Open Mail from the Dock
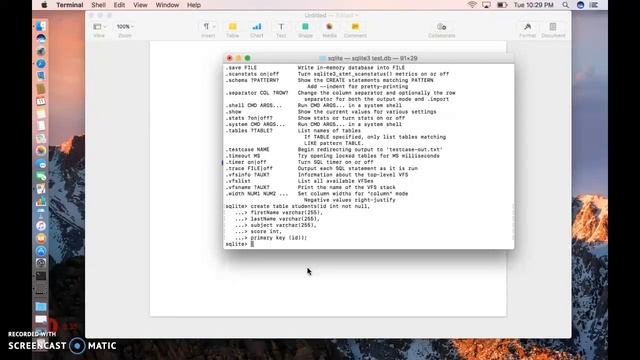 click(x=41, y=76)
